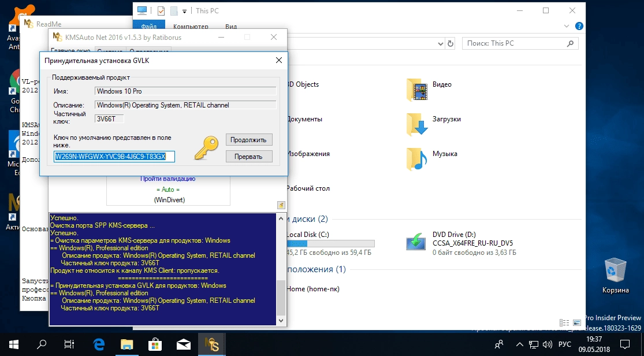This screenshot has width=644, height=356.
Task: Click the Поиск: This PC search field
Action: coord(520,43)
